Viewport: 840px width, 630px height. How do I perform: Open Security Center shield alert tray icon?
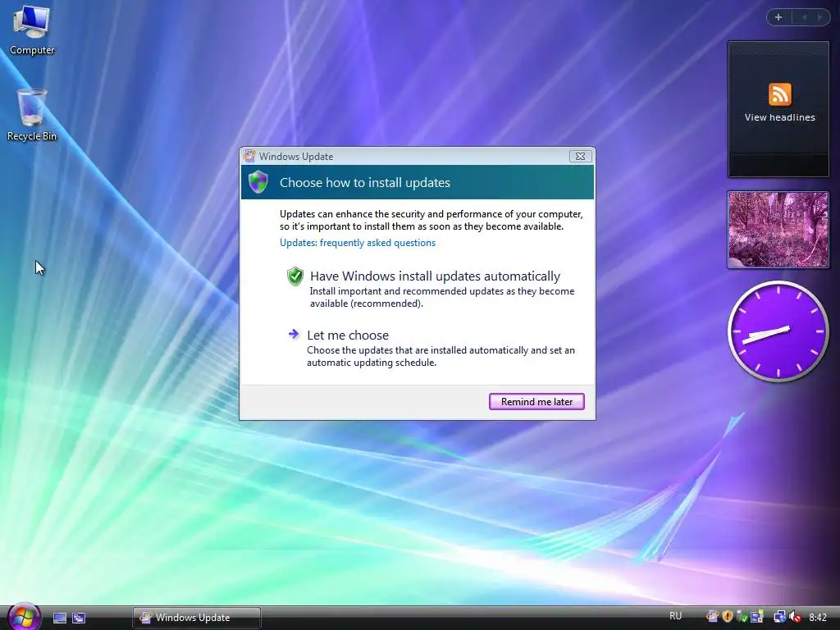pos(728,617)
